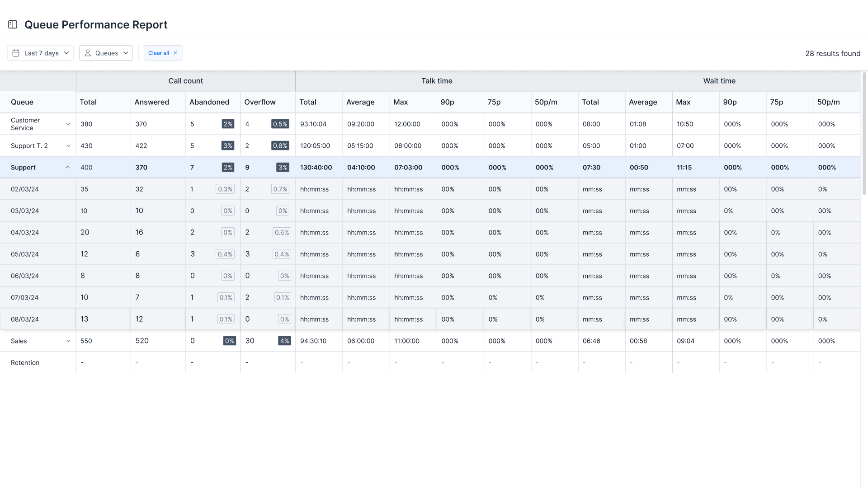The height and width of the screenshot is (488, 868).
Task: Click the person icon in Queues filter
Action: click(x=88, y=53)
